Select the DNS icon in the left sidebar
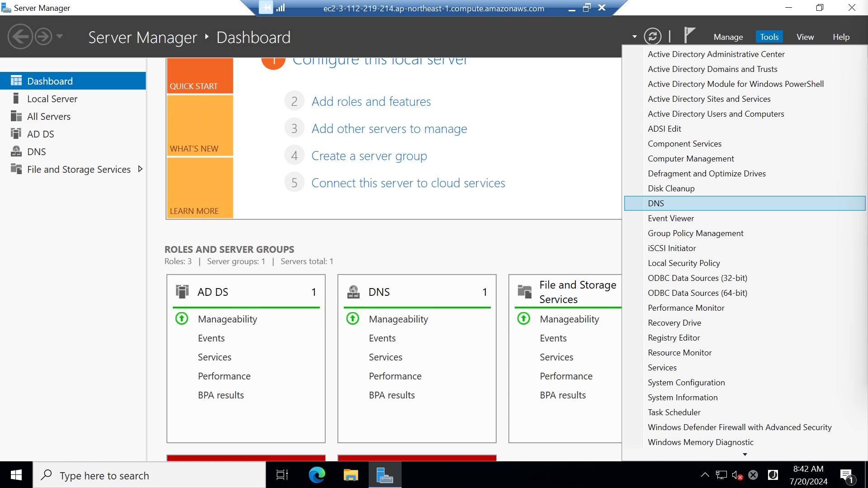Image resolution: width=868 pixels, height=488 pixels. coord(16,152)
